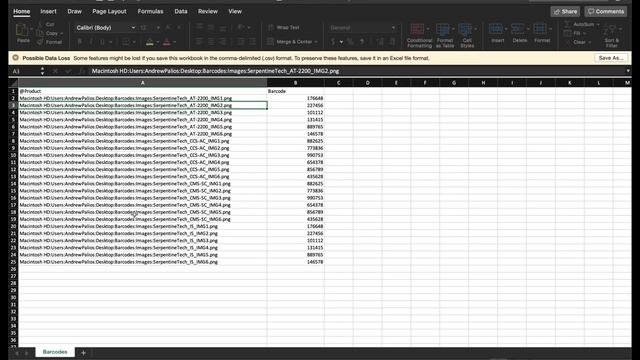Open the Clear dropdown
Screen dimensions: 640x360
click(x=578, y=42)
